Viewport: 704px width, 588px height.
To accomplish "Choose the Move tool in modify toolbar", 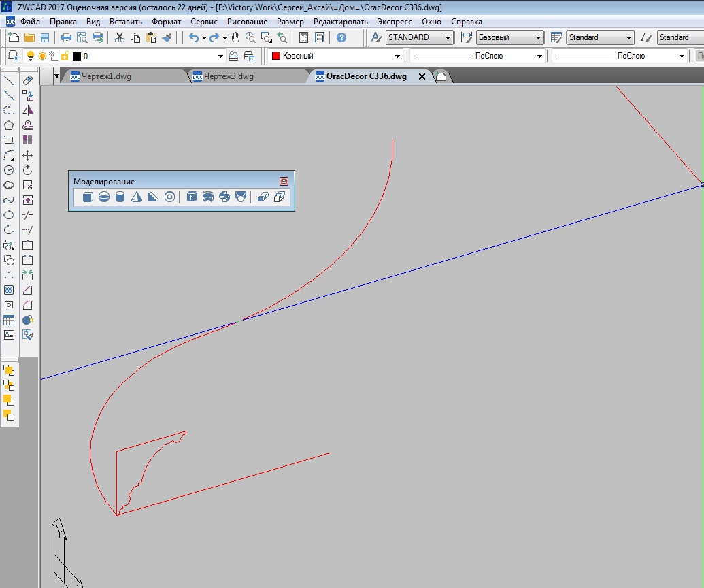I will [x=27, y=155].
